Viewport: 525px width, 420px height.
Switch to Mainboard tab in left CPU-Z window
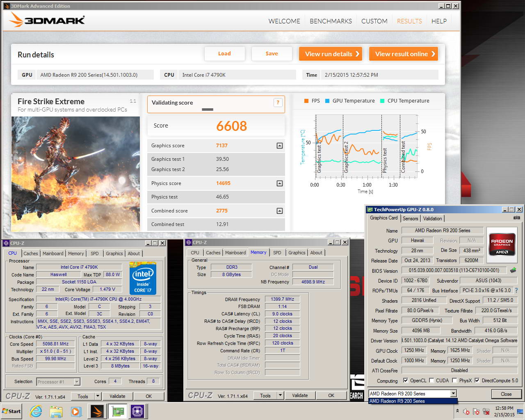coord(53,253)
